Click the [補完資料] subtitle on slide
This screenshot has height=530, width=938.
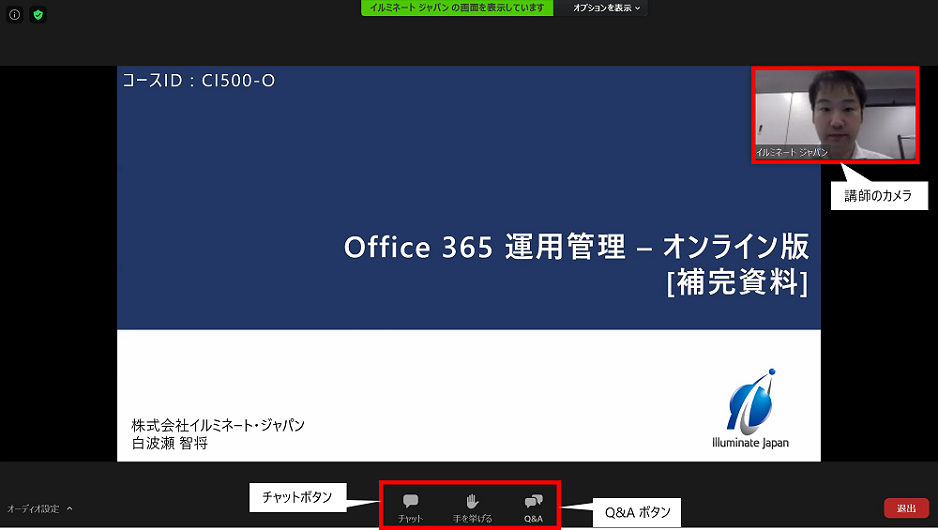[738, 282]
